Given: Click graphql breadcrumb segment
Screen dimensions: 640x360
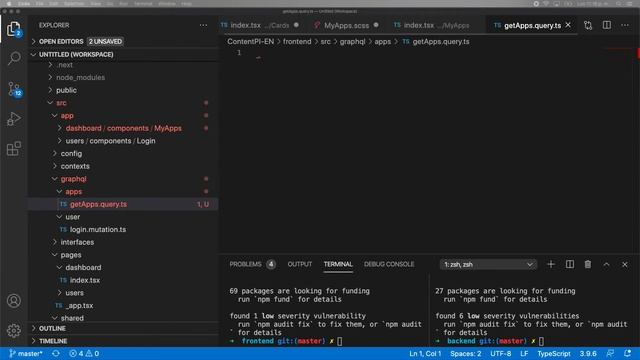Looking at the screenshot, I should click(352, 42).
